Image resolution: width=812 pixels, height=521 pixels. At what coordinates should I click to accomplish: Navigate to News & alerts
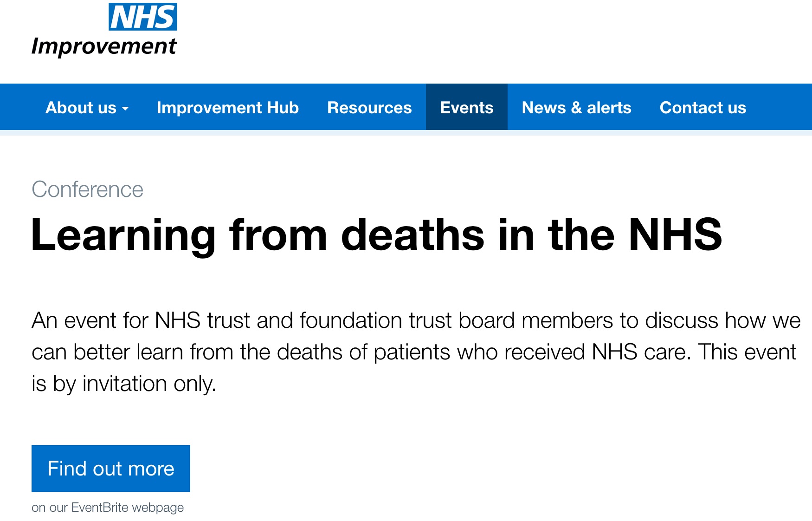[x=576, y=108]
